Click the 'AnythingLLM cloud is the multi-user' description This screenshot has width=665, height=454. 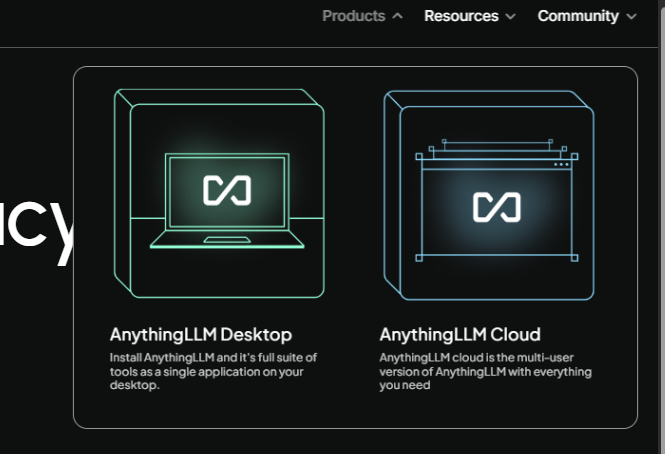point(485,371)
